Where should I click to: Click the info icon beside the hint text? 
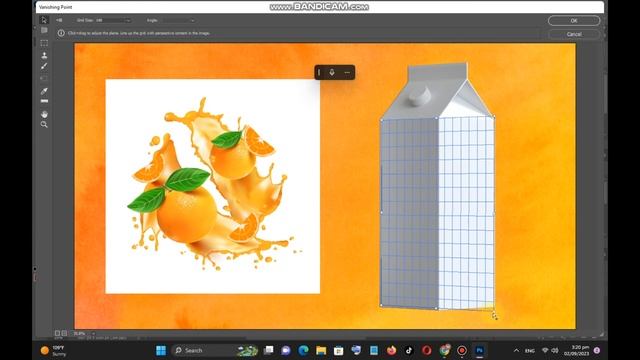pos(61,33)
